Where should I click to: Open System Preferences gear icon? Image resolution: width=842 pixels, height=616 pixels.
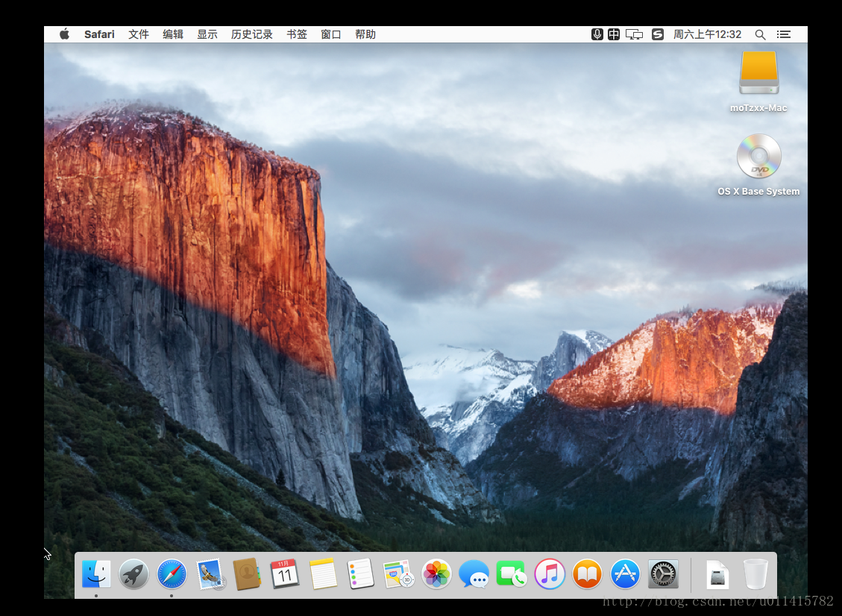point(663,574)
